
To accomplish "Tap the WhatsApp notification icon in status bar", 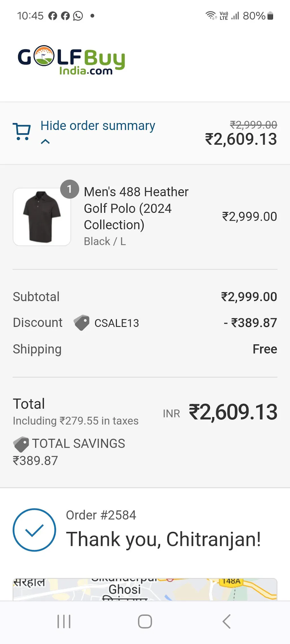I will [78, 16].
